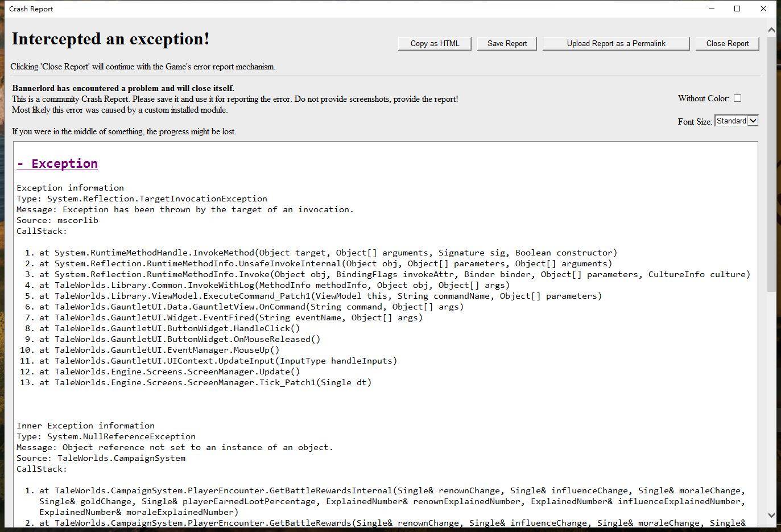Click call stack line ScreenManager.Update()
This screenshot has height=532, width=781.
click(x=170, y=372)
